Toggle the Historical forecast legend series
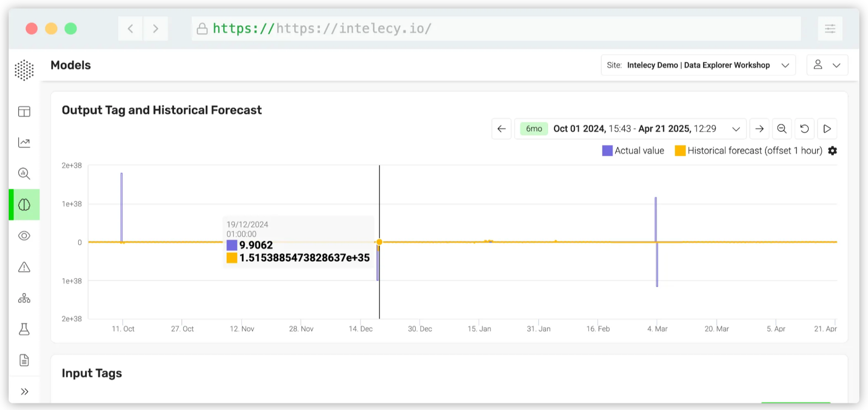Screen dimensions: 868x410 pos(749,151)
